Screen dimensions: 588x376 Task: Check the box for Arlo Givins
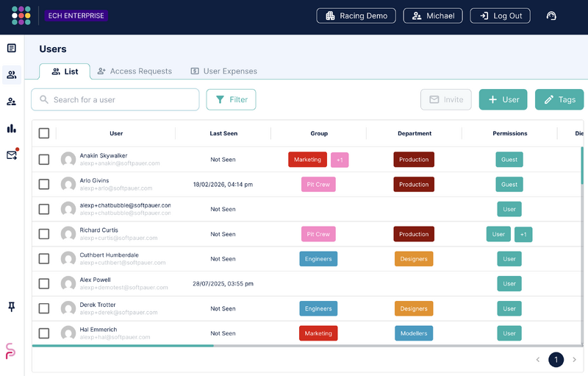pyautogui.click(x=44, y=184)
